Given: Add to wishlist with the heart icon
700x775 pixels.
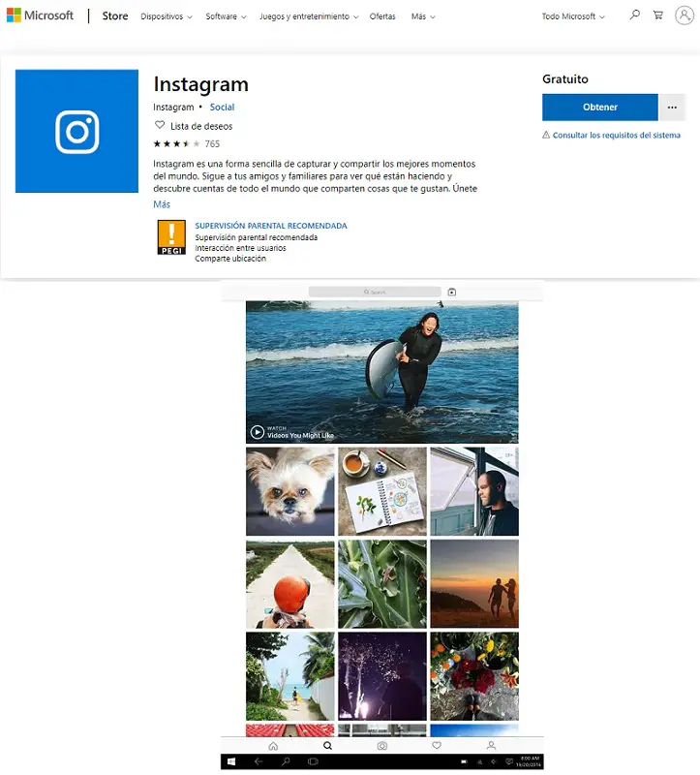Looking at the screenshot, I should point(160,125).
